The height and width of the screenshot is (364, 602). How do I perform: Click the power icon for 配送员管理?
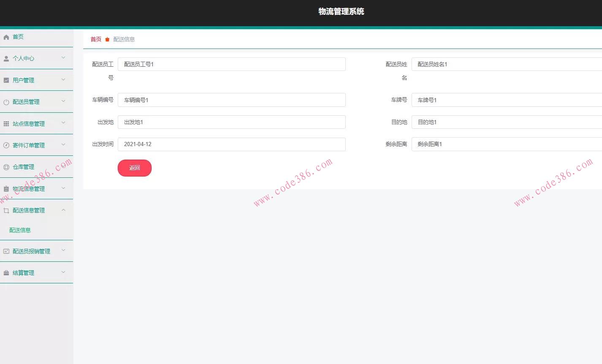coord(6,102)
